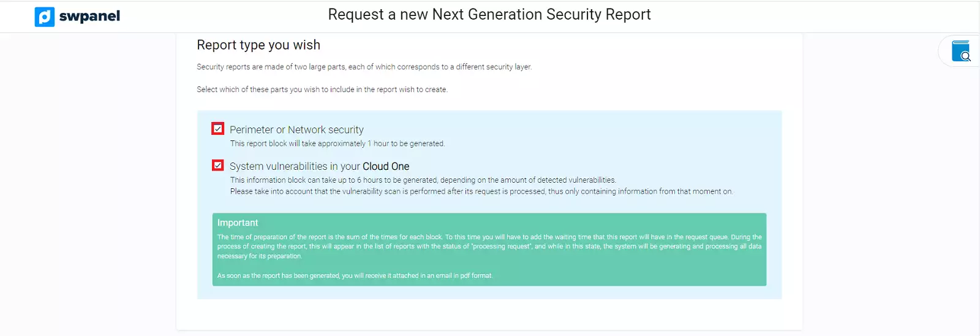Open the documentation search book icon
Screen dimensions: 980x336
pos(960,51)
